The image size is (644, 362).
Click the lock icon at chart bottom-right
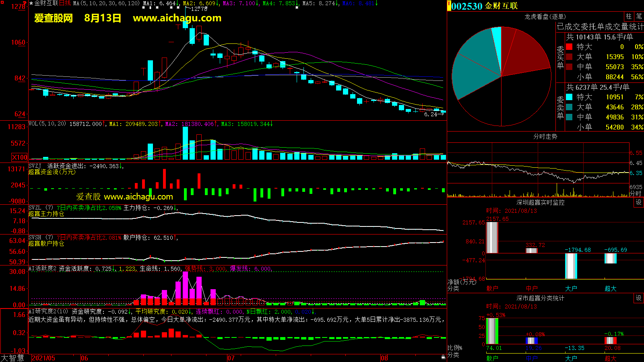[x=443, y=357]
